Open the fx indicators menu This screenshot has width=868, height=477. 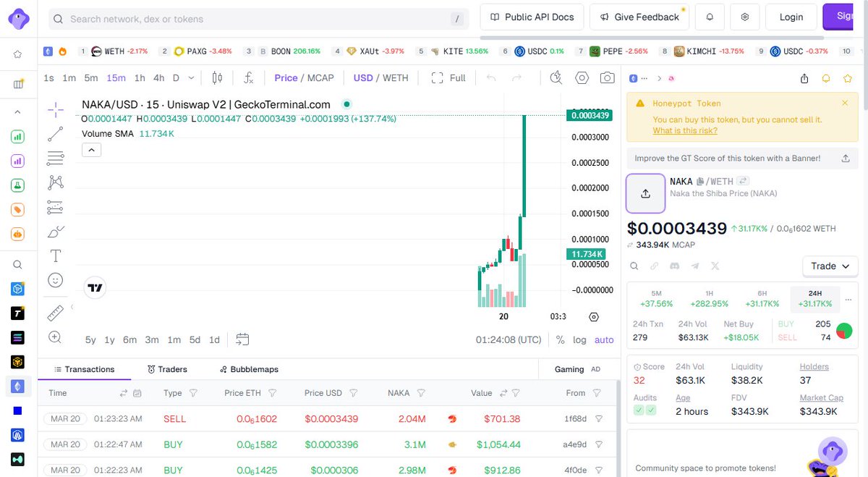tap(248, 77)
